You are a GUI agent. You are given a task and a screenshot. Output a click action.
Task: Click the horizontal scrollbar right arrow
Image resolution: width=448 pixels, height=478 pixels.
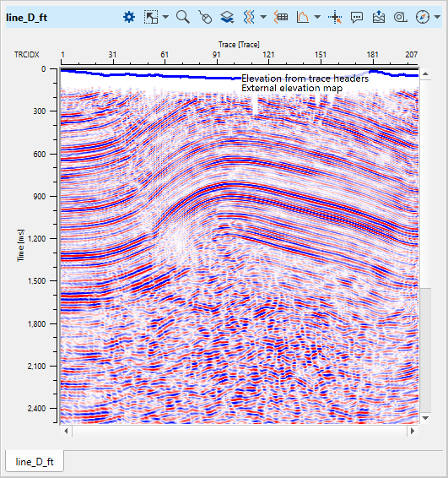tap(413, 431)
